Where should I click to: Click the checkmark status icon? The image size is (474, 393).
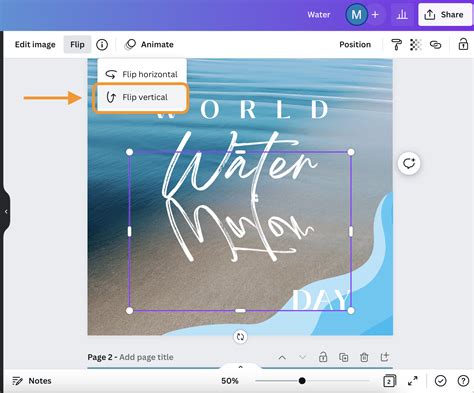tap(440, 381)
